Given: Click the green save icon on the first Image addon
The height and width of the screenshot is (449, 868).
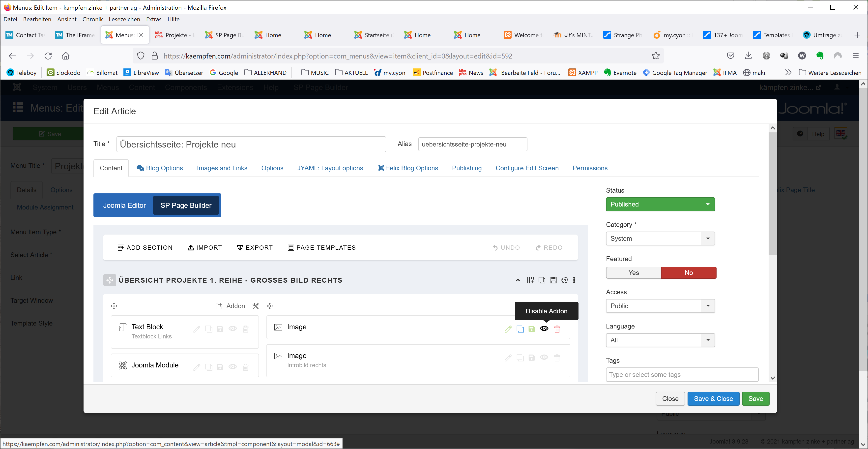Looking at the screenshot, I should [x=531, y=329].
